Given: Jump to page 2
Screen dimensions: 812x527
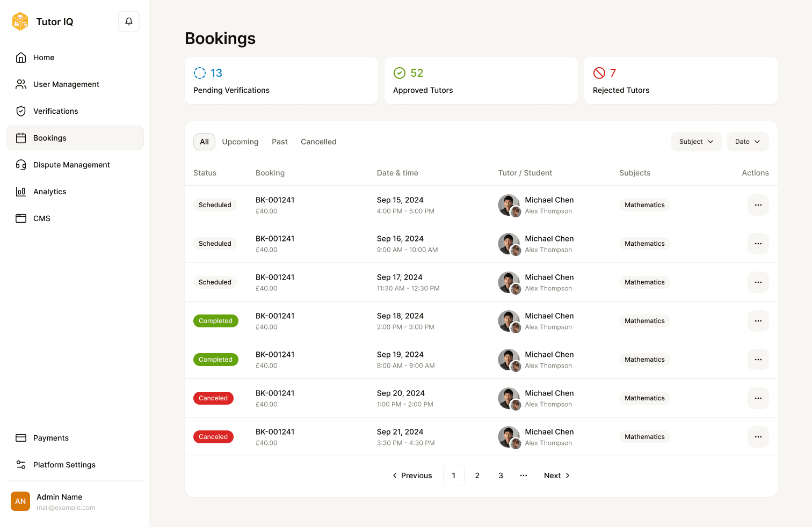Looking at the screenshot, I should [x=477, y=475].
